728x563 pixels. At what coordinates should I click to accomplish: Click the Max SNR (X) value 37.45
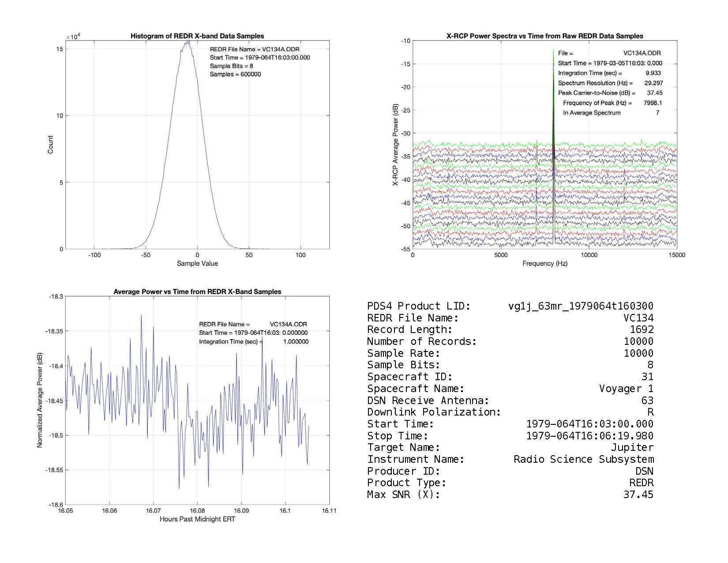(638, 495)
